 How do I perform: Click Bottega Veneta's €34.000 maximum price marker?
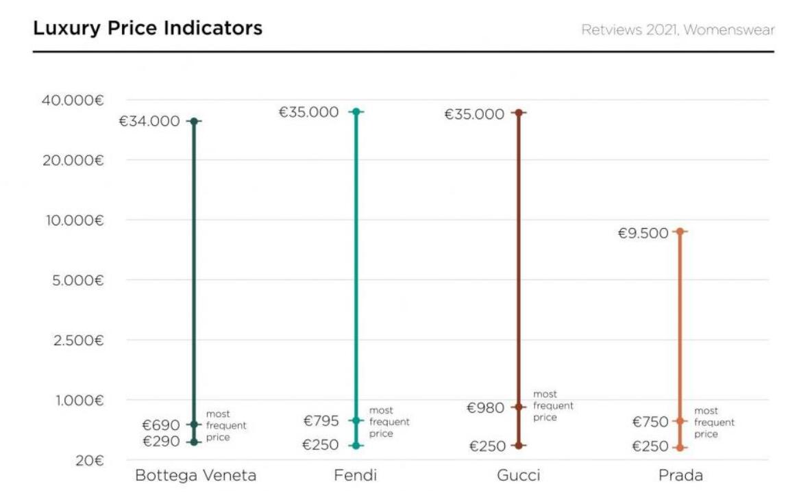(x=194, y=121)
